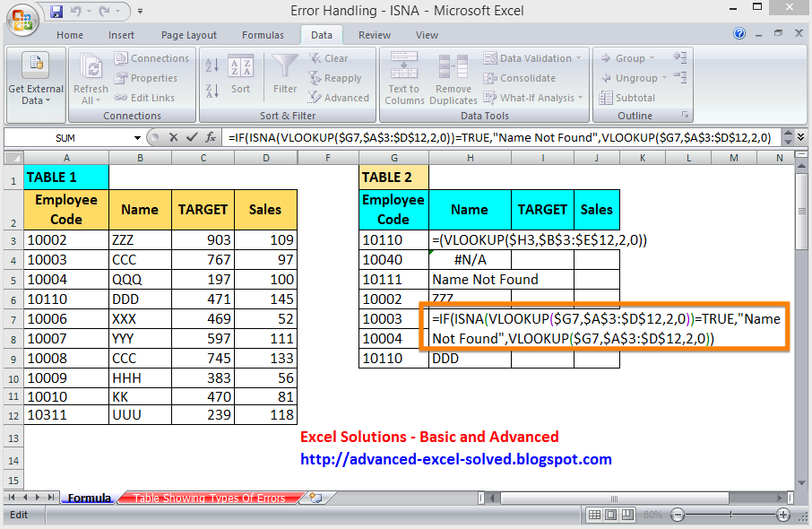This screenshot has width=812, height=529.
Task: Click the Insert Worksheet tab icon
Action: [315, 498]
